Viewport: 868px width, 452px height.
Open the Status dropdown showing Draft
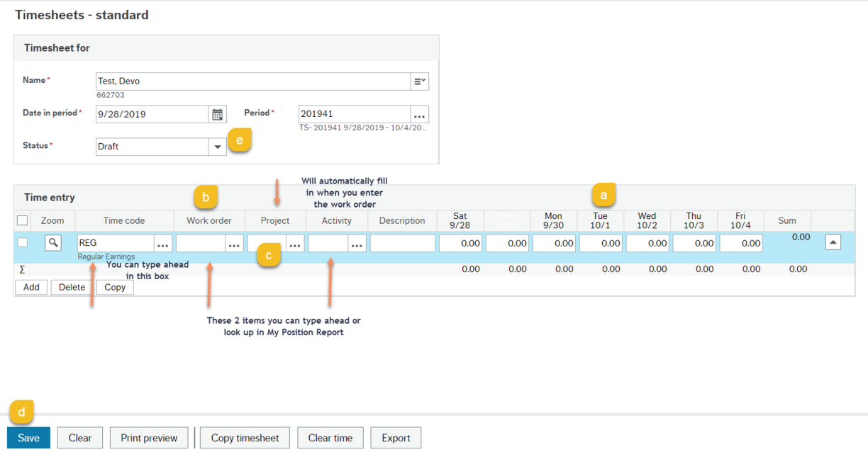pyautogui.click(x=218, y=147)
